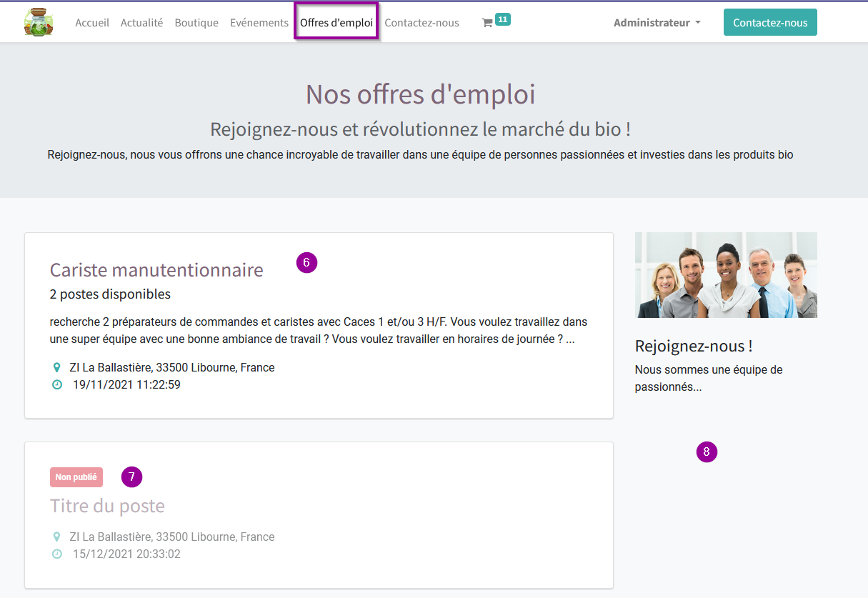Click the 'Nos offres d'emploi' page heading
The width and height of the screenshot is (868, 598).
(420, 94)
